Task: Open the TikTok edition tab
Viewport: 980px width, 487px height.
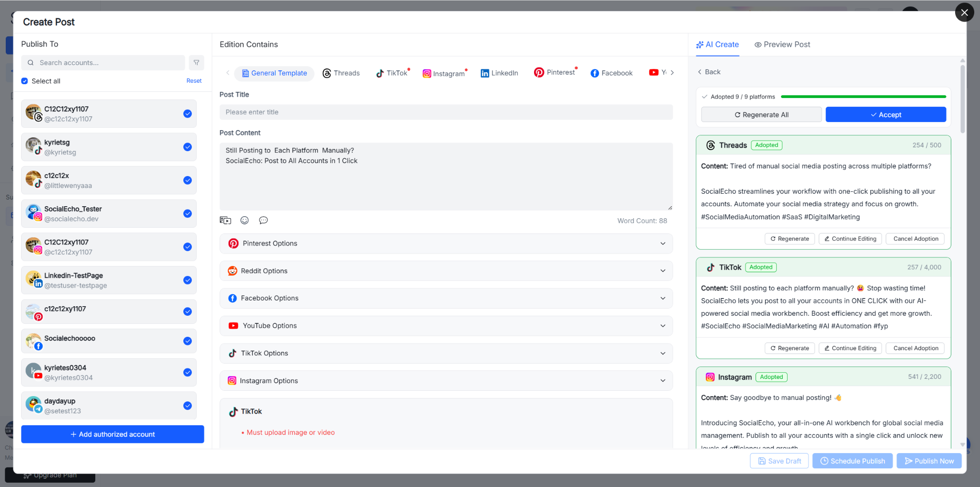Action: click(x=392, y=73)
